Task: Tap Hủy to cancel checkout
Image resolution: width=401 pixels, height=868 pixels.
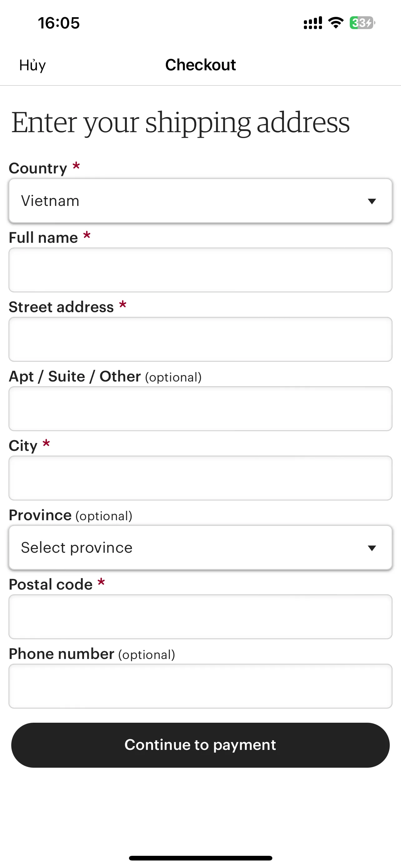Action: [x=32, y=65]
